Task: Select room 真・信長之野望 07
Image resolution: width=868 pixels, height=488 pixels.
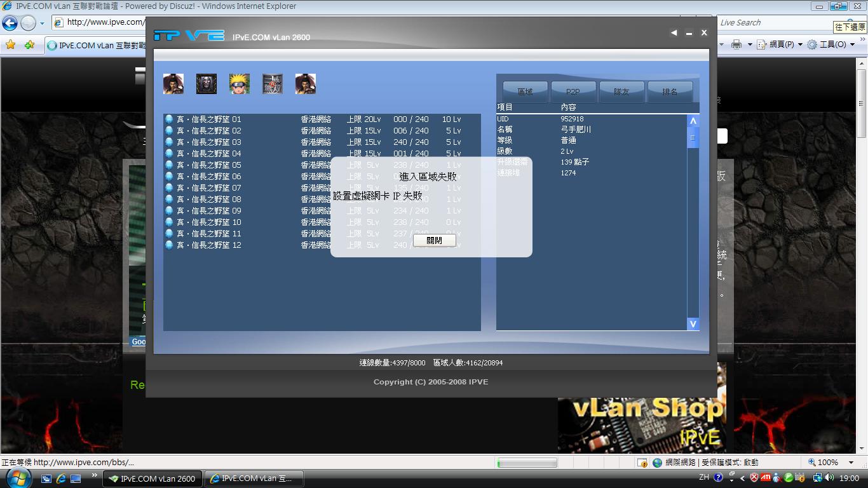Action: click(322, 188)
